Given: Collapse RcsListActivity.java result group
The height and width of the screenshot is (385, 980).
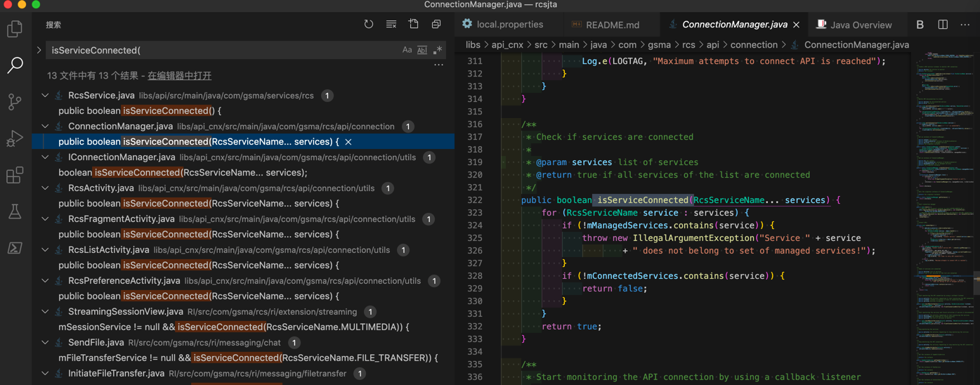Looking at the screenshot, I should point(45,250).
